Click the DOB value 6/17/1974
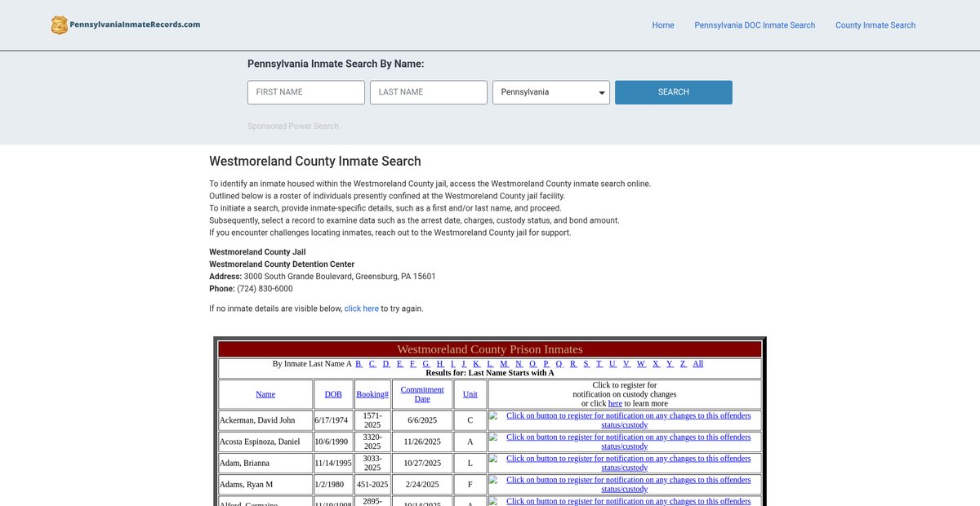The image size is (980, 506). pyautogui.click(x=332, y=420)
